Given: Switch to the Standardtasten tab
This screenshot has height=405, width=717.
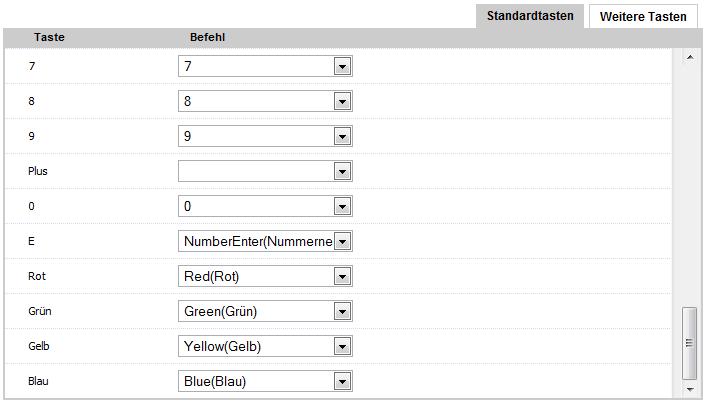Looking at the screenshot, I should [530, 16].
